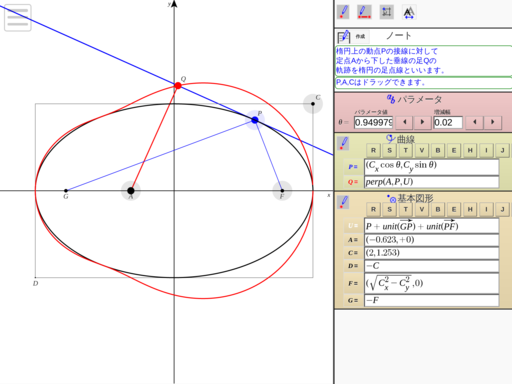Decrease θ with the left arrow stepper
This screenshot has height=384, width=512.
(x=405, y=122)
